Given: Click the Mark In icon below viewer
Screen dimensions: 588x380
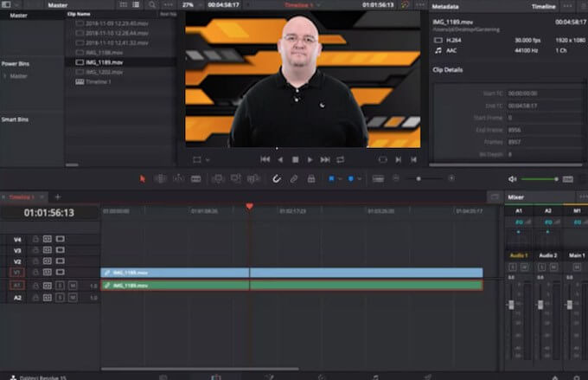Looking at the screenshot, I should (x=398, y=159).
